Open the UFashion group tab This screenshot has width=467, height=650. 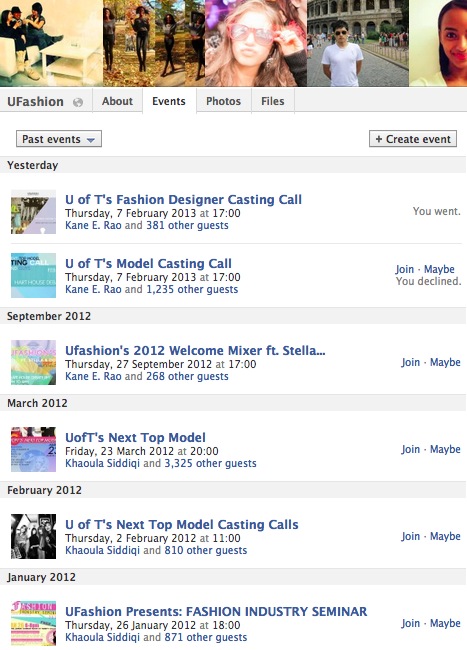pos(35,102)
